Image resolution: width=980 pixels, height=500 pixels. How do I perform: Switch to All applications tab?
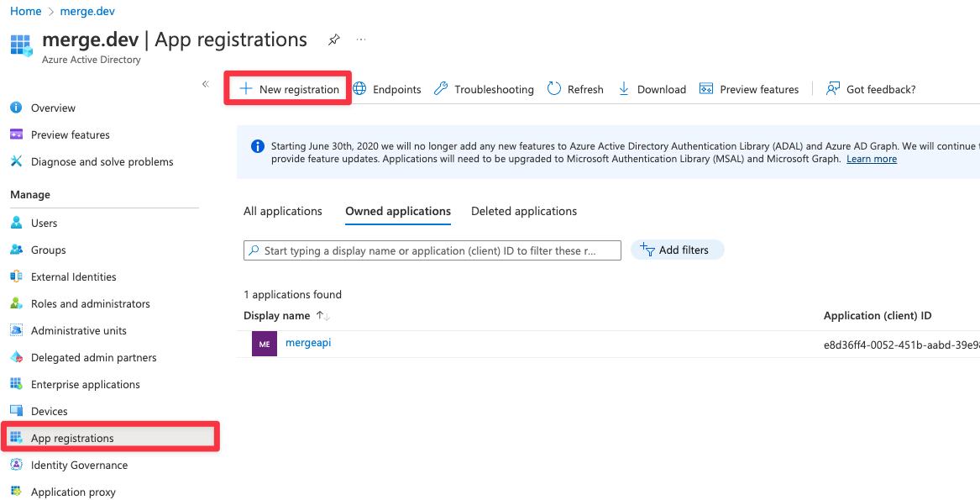click(283, 211)
